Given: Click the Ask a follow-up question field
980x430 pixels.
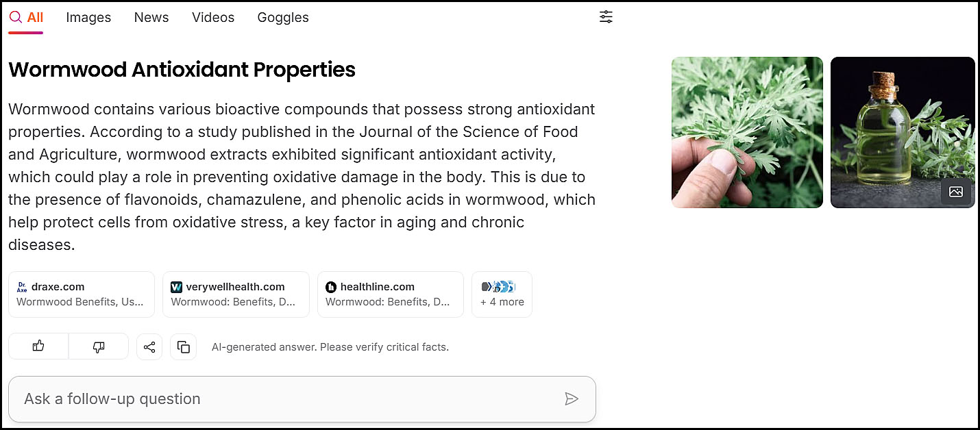Looking at the screenshot, I should (x=288, y=399).
